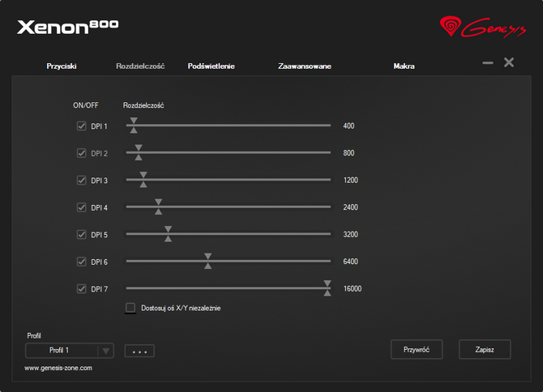Enable Dostosuj oś X/Y niezależnie
This screenshot has width=543, height=392.
pyautogui.click(x=130, y=308)
